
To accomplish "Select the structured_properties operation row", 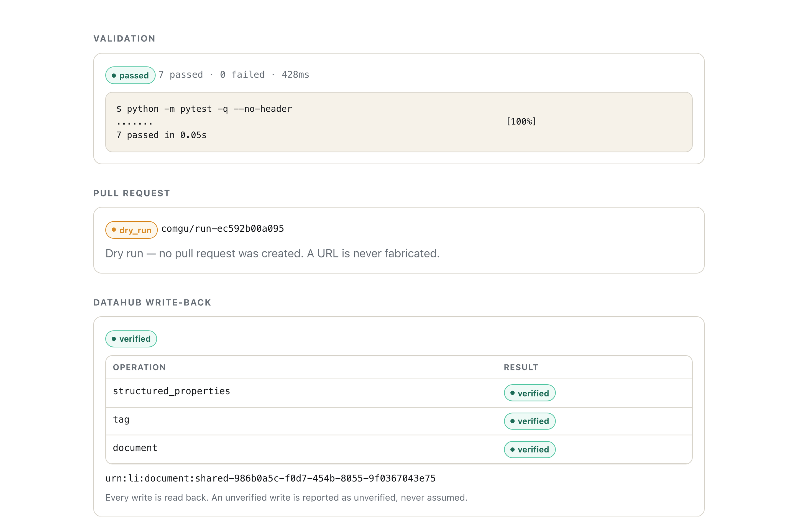I will 399,393.
